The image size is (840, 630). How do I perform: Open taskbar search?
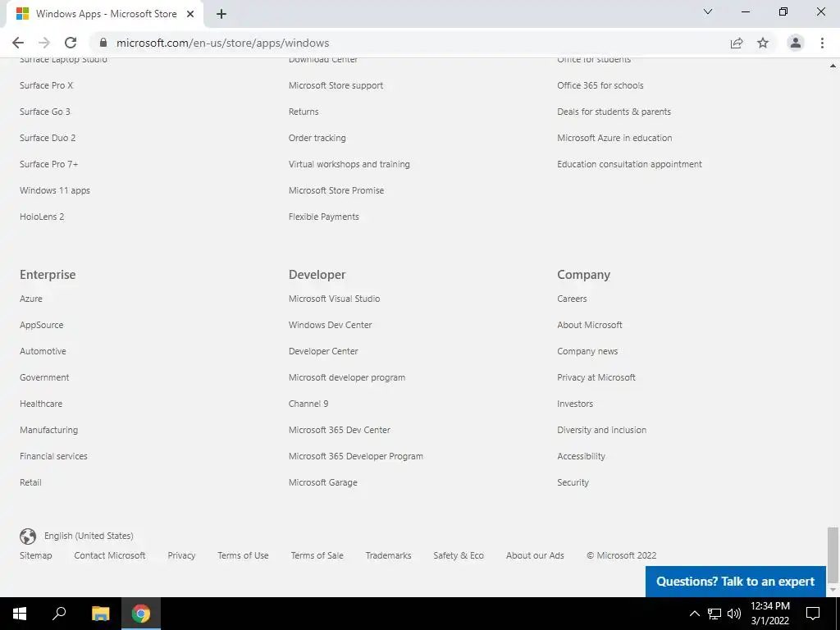[x=59, y=614]
